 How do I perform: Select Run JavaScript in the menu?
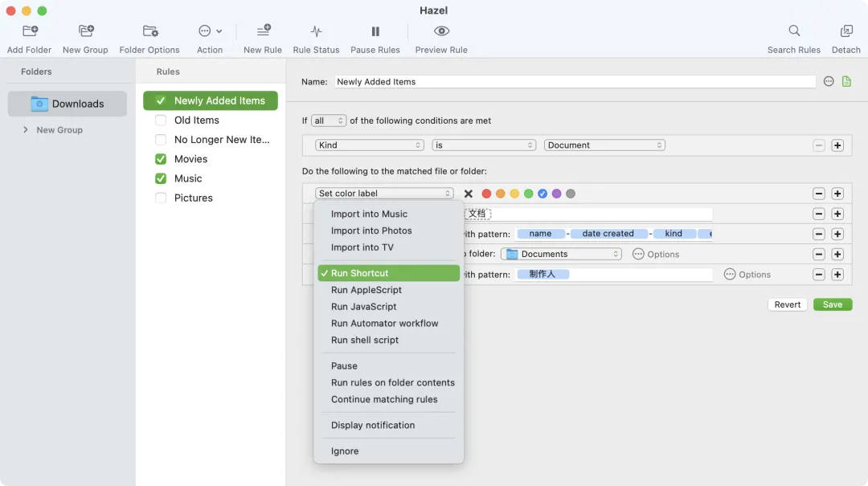pyautogui.click(x=389, y=306)
